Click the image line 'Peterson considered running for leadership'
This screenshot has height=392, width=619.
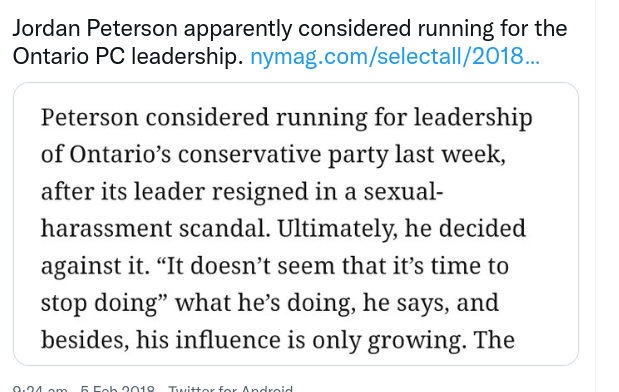pos(287,118)
